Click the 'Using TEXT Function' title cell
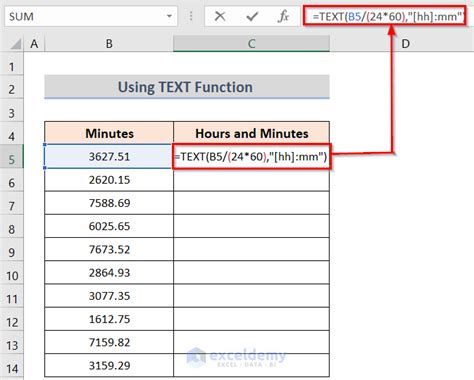 187,87
